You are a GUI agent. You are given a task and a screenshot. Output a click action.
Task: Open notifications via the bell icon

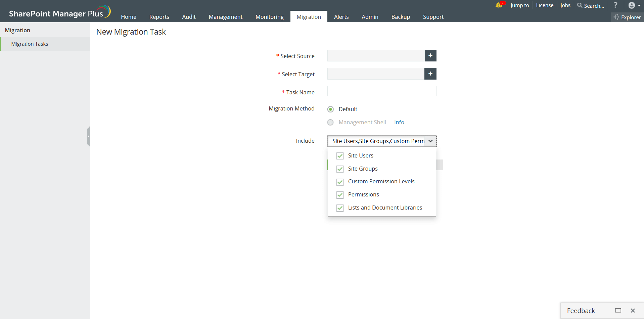tap(499, 6)
